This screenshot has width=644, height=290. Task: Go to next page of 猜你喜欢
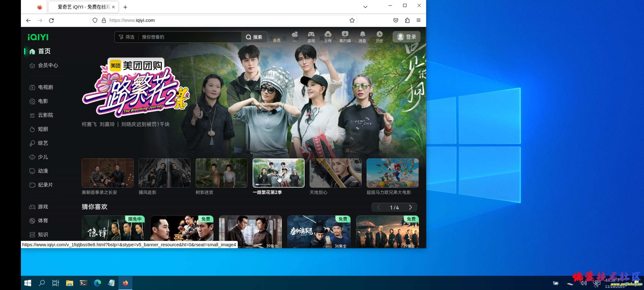pyautogui.click(x=410, y=207)
